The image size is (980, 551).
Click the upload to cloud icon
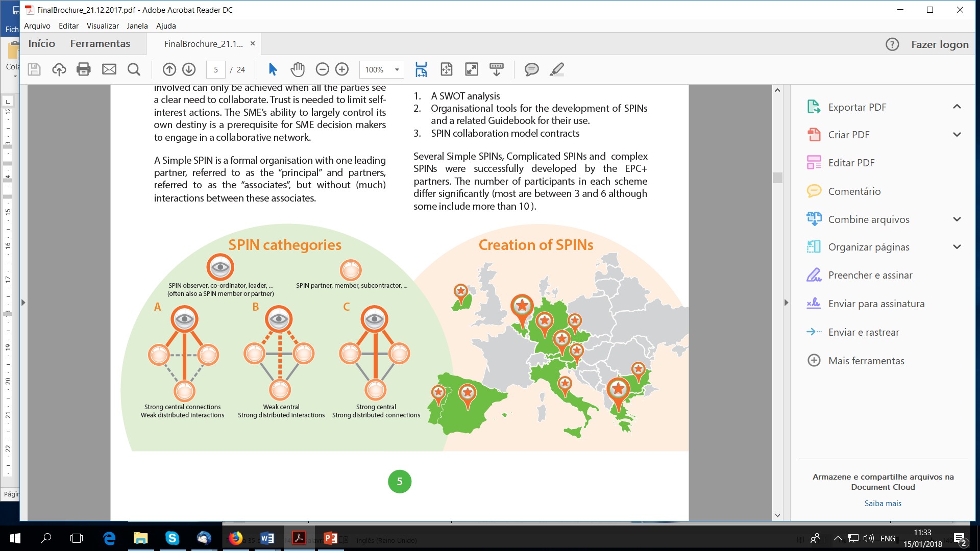[x=59, y=69]
